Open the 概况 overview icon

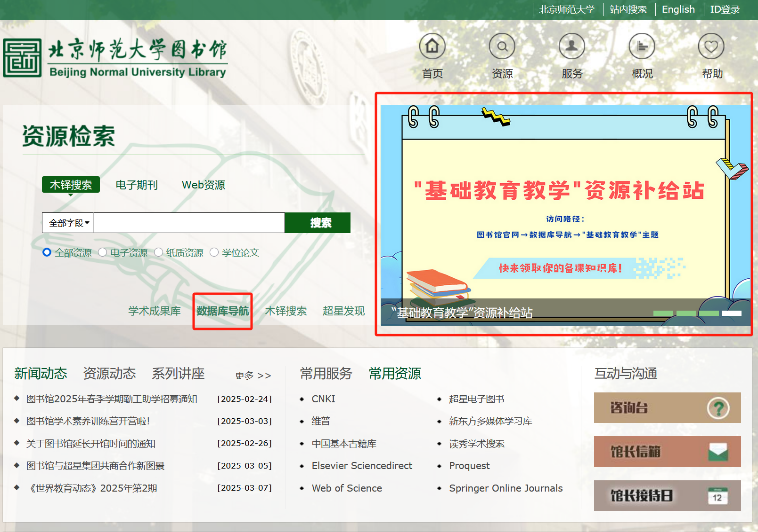[641, 46]
